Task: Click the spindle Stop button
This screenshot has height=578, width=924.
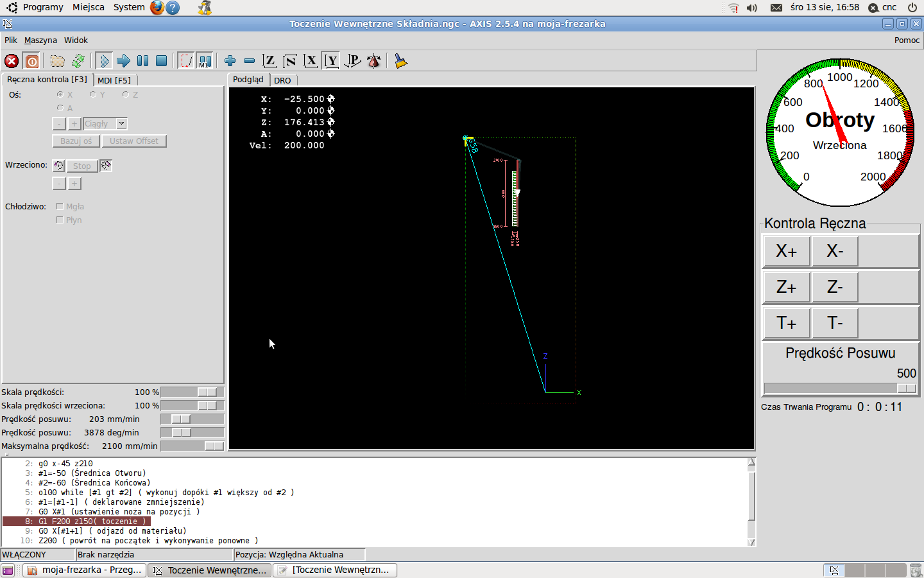Action: [x=81, y=166]
